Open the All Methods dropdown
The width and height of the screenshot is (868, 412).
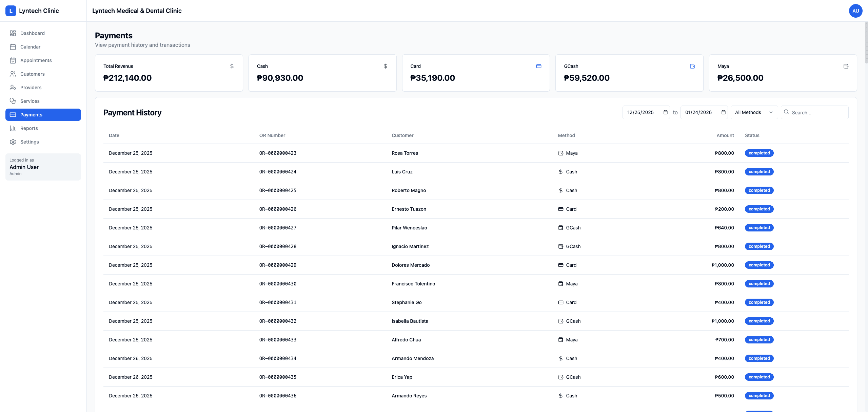click(754, 112)
